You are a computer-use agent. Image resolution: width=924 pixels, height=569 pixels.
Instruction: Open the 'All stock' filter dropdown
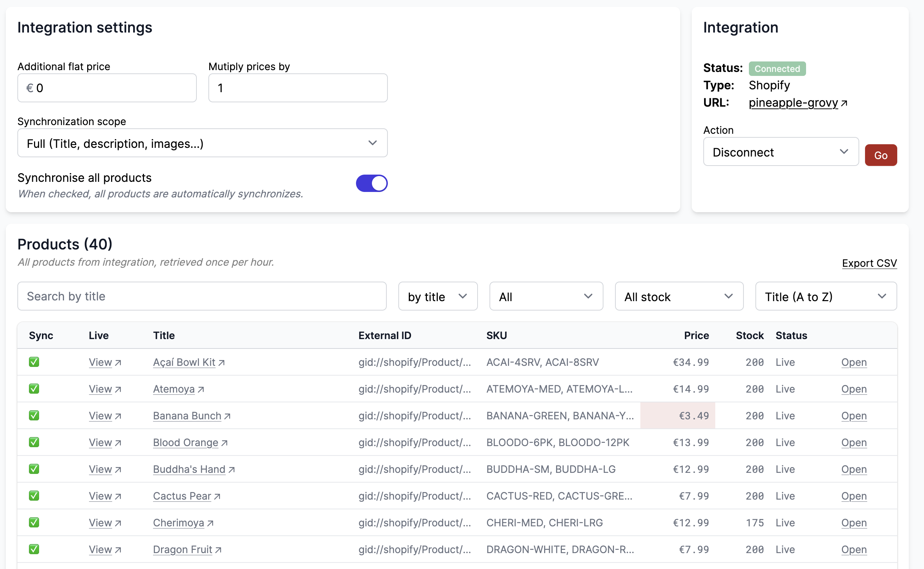[678, 296]
